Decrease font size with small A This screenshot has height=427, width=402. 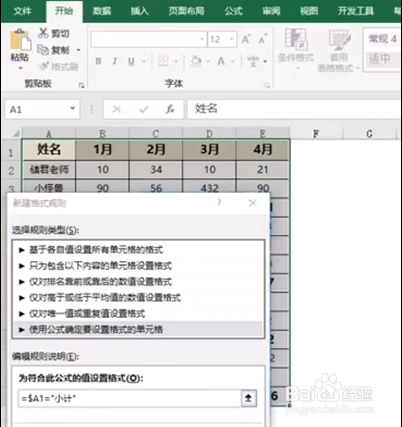(x=263, y=39)
